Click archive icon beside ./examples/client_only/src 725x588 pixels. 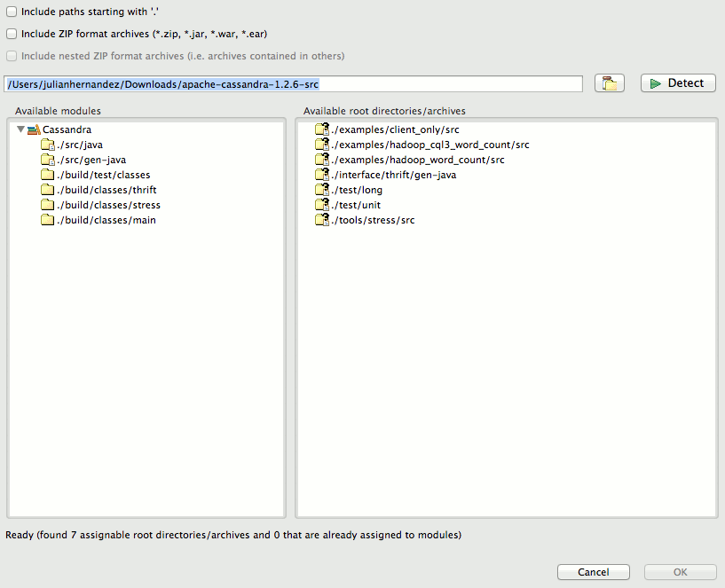coord(322,129)
